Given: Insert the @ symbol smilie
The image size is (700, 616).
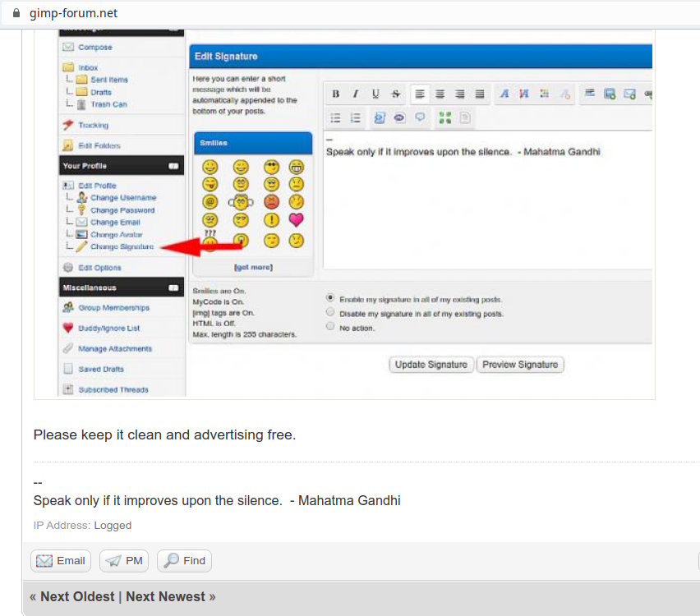Looking at the screenshot, I should tap(210, 202).
